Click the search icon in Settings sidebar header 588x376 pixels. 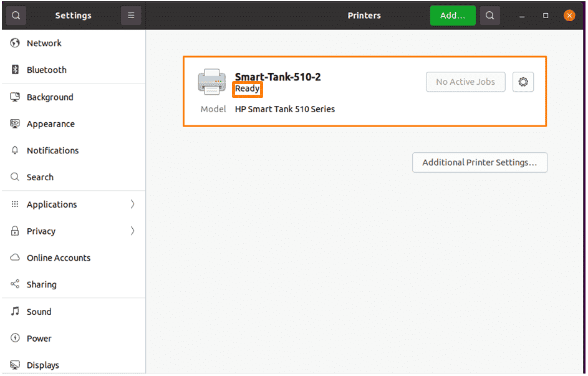pyautogui.click(x=16, y=16)
